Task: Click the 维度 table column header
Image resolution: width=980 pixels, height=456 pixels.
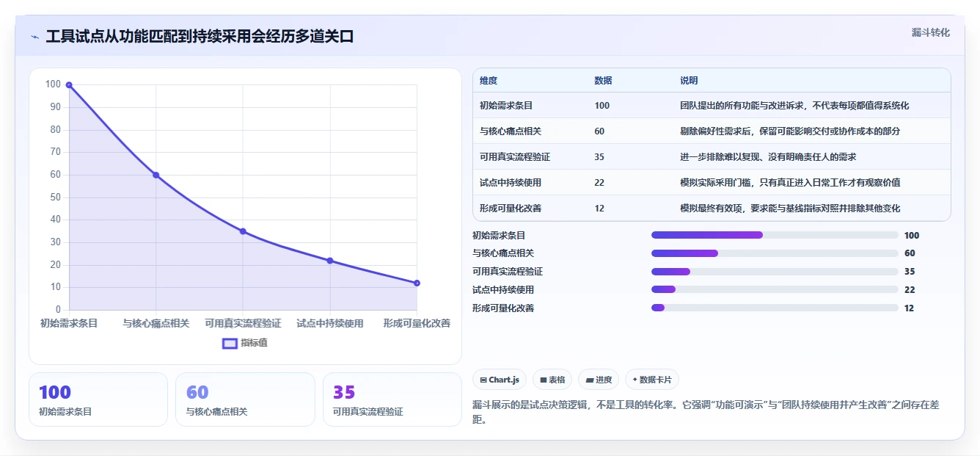Action: [489, 81]
